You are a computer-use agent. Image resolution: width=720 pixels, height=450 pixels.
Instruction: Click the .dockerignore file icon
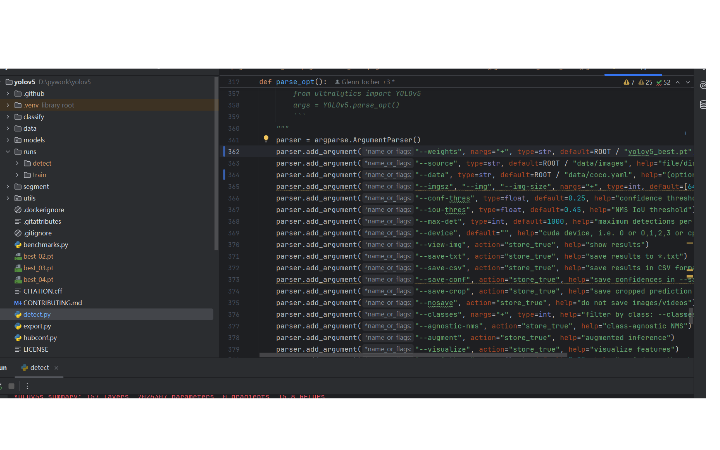pos(18,210)
